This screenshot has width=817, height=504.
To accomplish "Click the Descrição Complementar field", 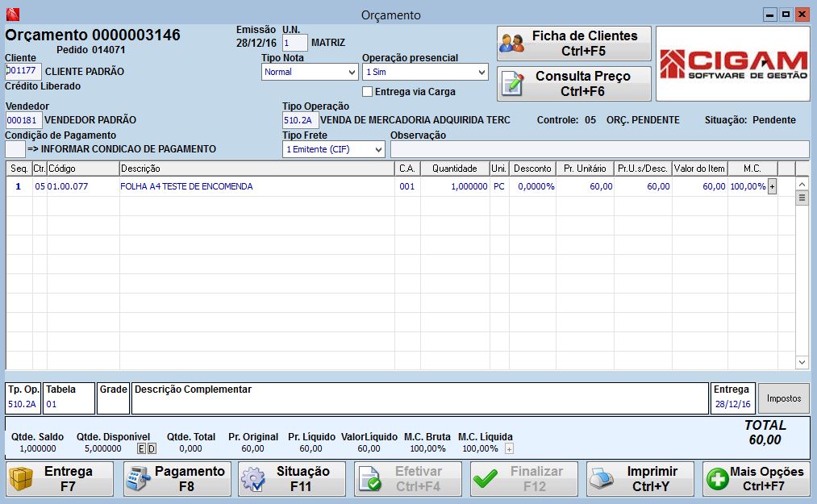I will (420, 398).
